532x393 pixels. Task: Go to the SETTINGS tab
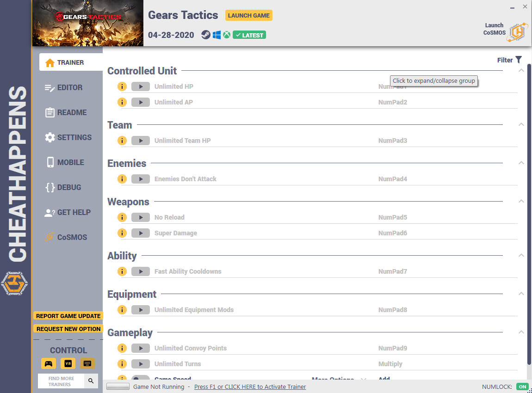point(68,137)
